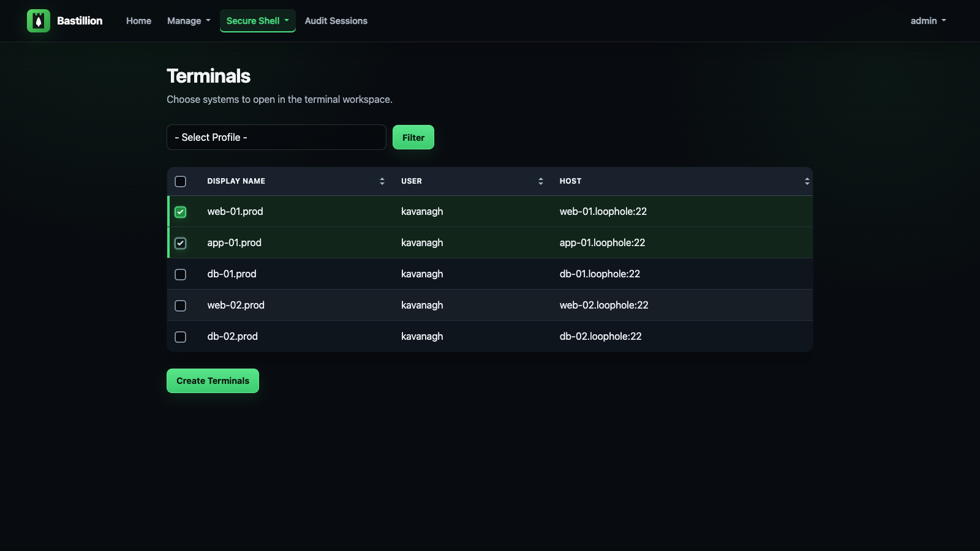Click Create Terminals button

(213, 381)
